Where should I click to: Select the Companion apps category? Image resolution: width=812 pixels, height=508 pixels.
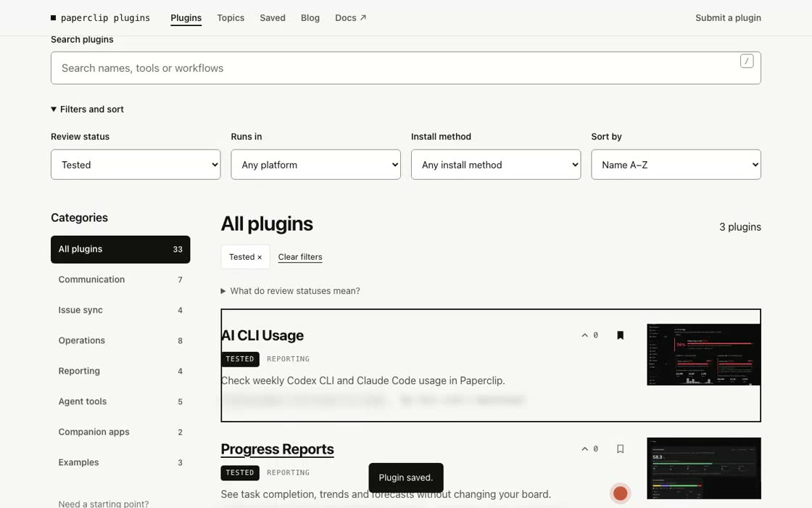click(x=120, y=432)
